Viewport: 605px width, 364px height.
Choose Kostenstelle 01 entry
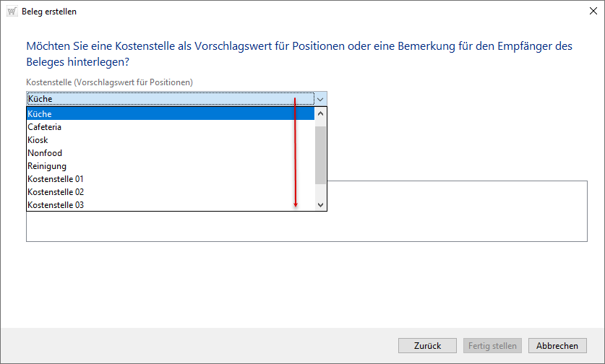(170, 179)
